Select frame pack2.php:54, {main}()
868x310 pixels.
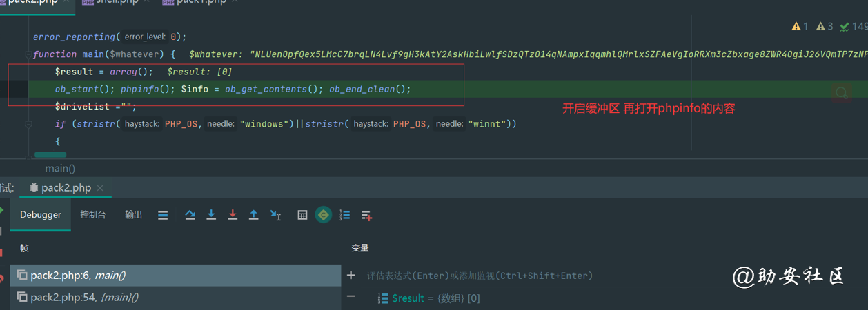click(x=175, y=297)
